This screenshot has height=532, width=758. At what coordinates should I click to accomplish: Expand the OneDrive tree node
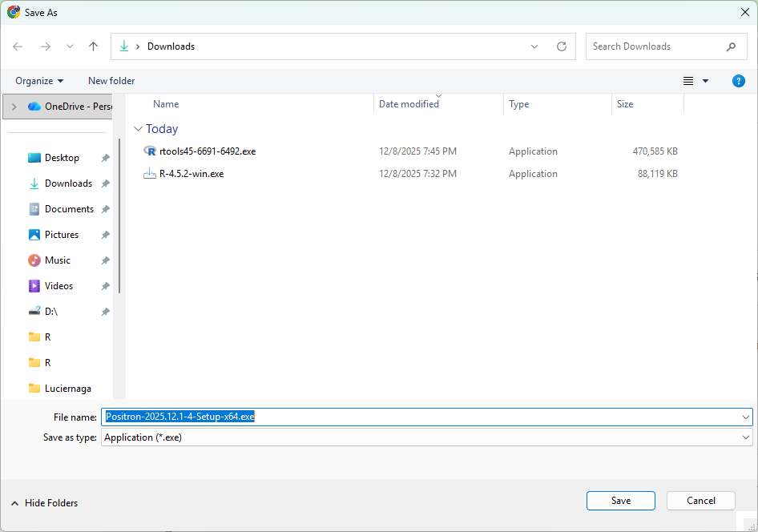(x=14, y=107)
